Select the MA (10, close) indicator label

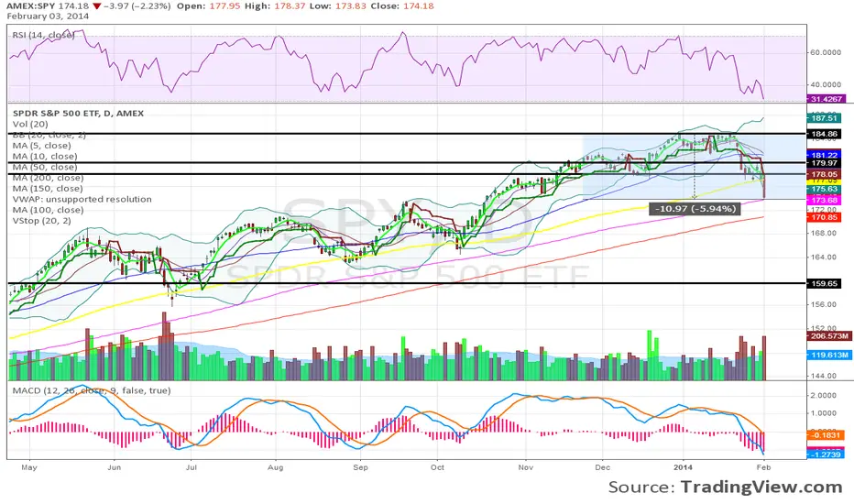tap(45, 157)
